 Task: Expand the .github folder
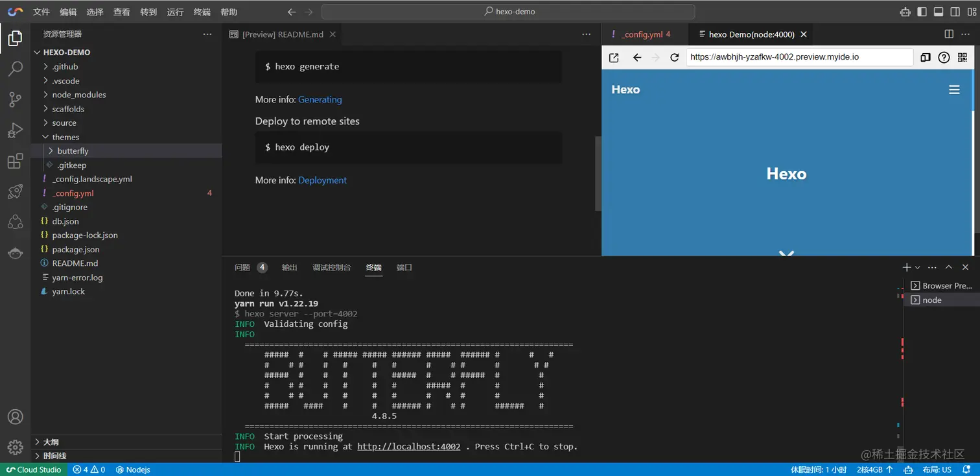126,67
